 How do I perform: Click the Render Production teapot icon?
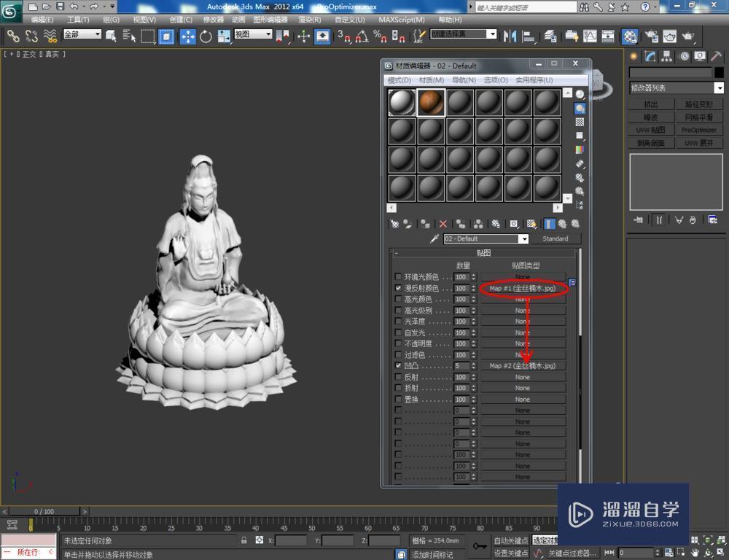click(688, 35)
